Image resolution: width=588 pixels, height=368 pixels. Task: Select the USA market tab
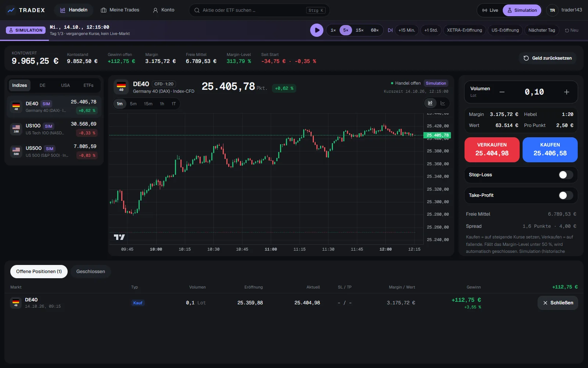tap(65, 85)
